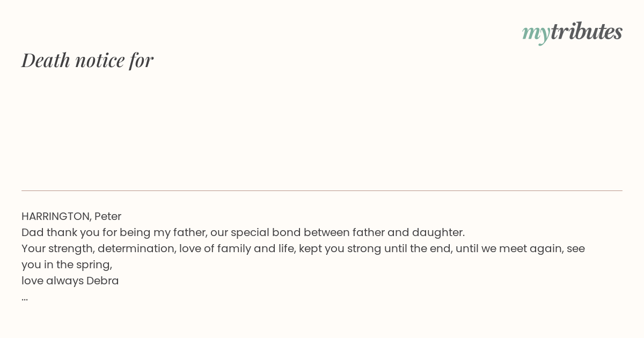Click the phrase "father and daughter"

[411, 232]
